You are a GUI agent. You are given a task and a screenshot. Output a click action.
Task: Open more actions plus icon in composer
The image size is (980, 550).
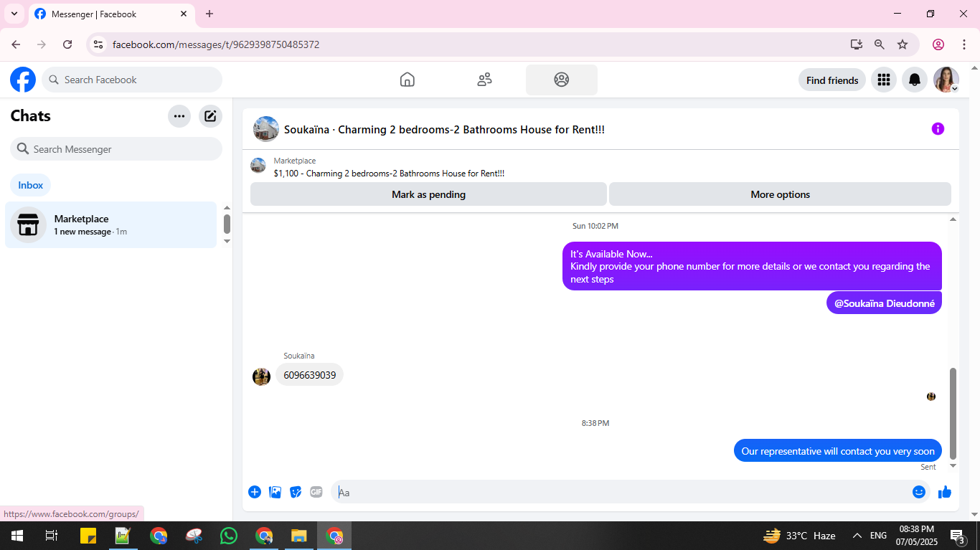pos(255,492)
